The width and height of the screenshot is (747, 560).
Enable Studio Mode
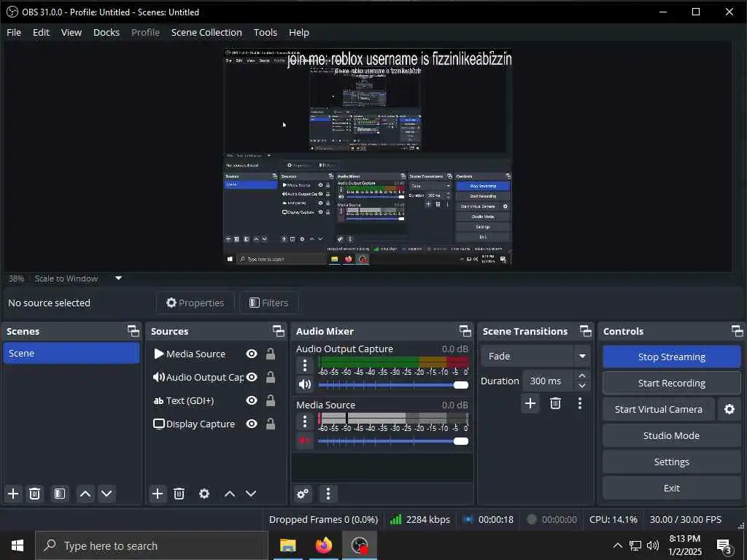(671, 435)
